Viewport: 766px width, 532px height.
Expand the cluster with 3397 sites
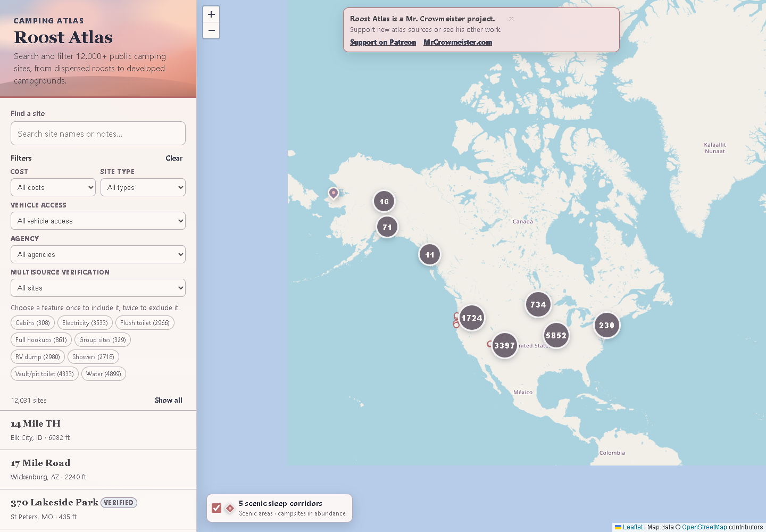pos(505,346)
